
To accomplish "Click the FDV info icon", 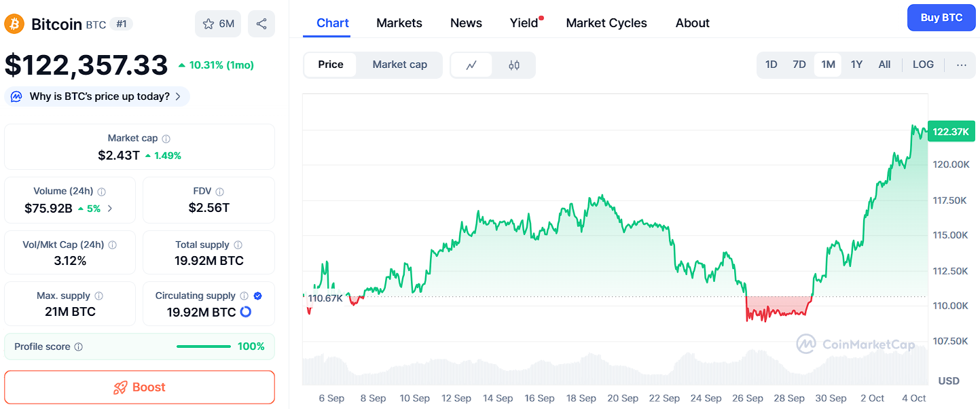I will (x=219, y=192).
